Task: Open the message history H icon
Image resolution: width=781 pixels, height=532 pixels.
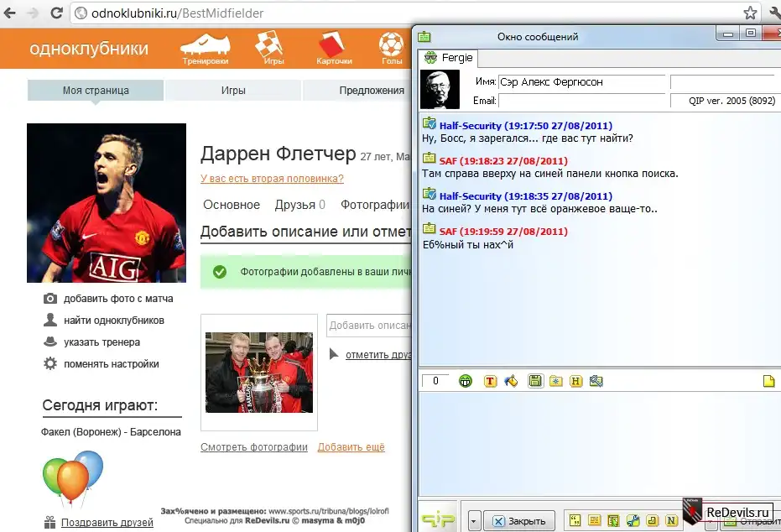Action: click(x=576, y=381)
